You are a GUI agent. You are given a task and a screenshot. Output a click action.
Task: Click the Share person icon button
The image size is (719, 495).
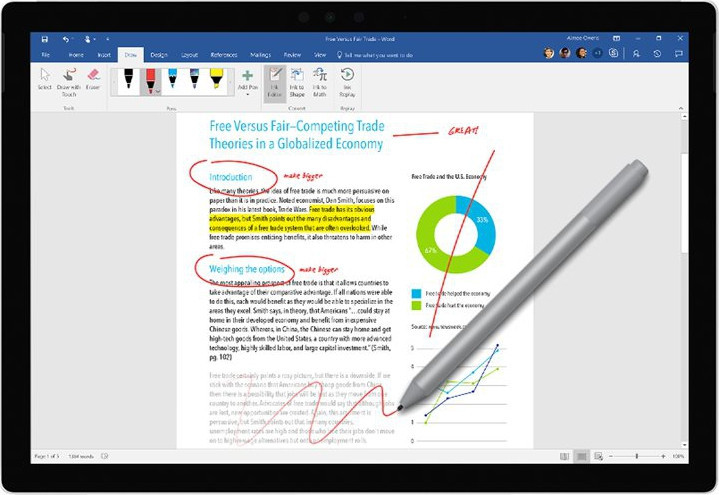(x=634, y=53)
